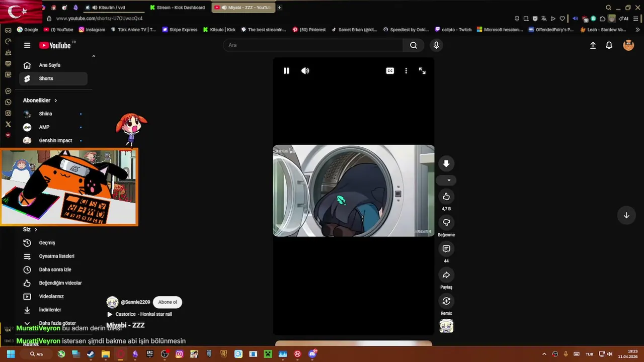This screenshot has height=362, width=644.
Task: Share the Short via Paylaş
Action: point(446,275)
